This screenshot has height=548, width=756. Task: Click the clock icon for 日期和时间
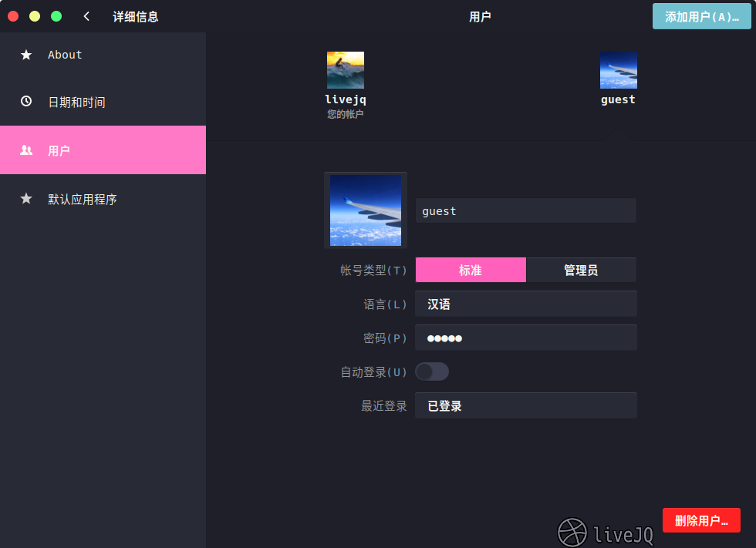(26, 102)
